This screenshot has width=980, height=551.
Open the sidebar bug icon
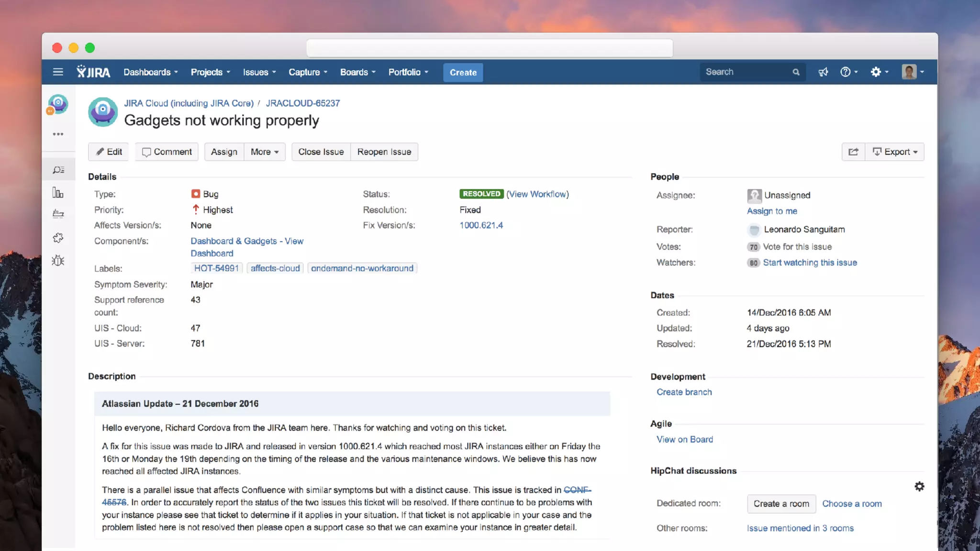point(58,261)
